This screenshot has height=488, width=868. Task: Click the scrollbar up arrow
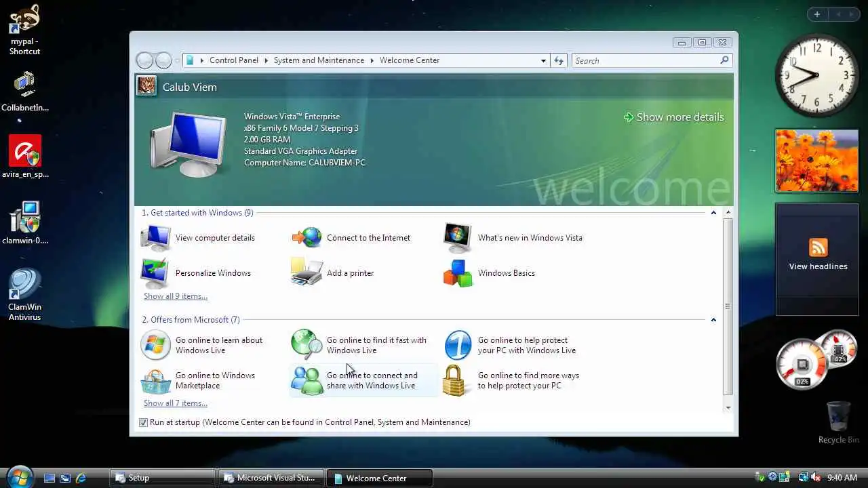(728, 213)
